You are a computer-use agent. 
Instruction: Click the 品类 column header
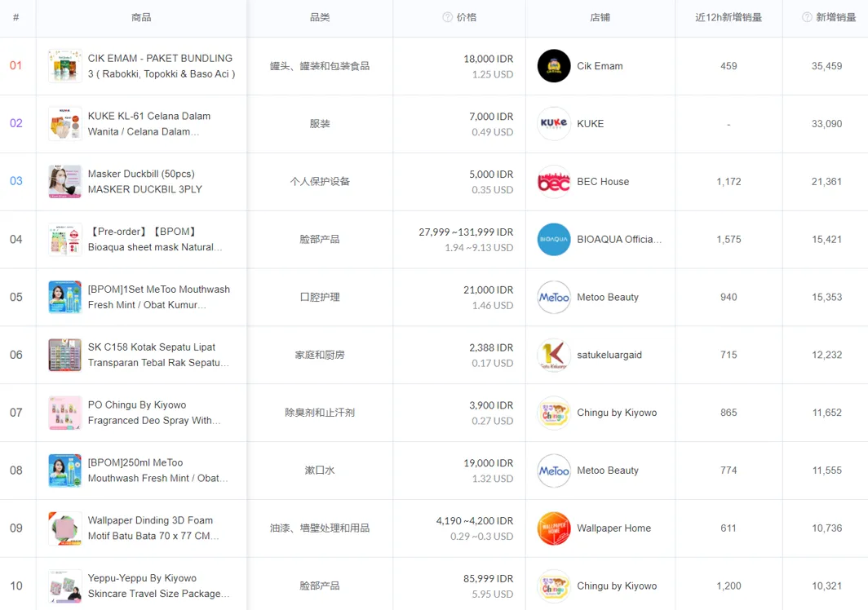click(x=320, y=17)
